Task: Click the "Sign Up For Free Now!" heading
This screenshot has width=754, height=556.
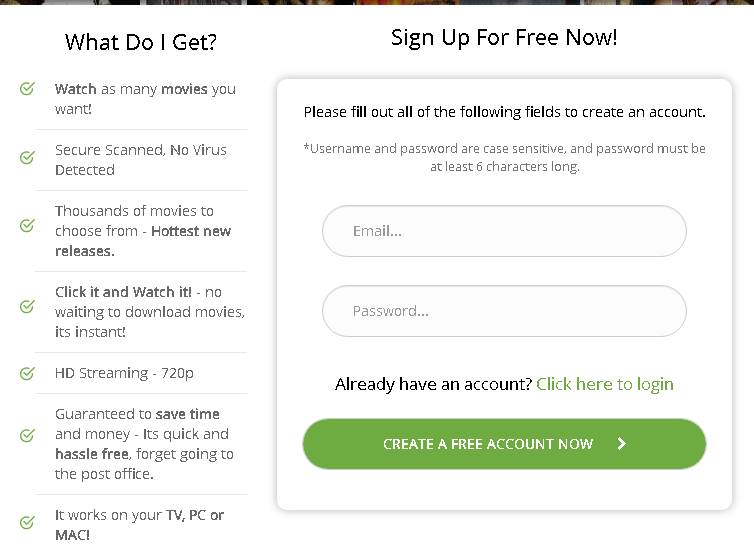Action: click(504, 38)
